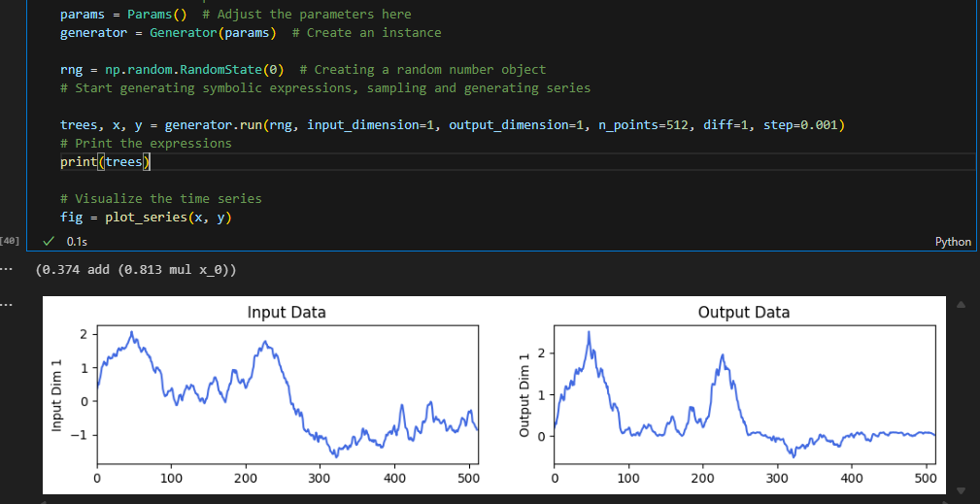980x504 pixels.
Task: Change the cell language mode from Python
Action: tap(952, 242)
